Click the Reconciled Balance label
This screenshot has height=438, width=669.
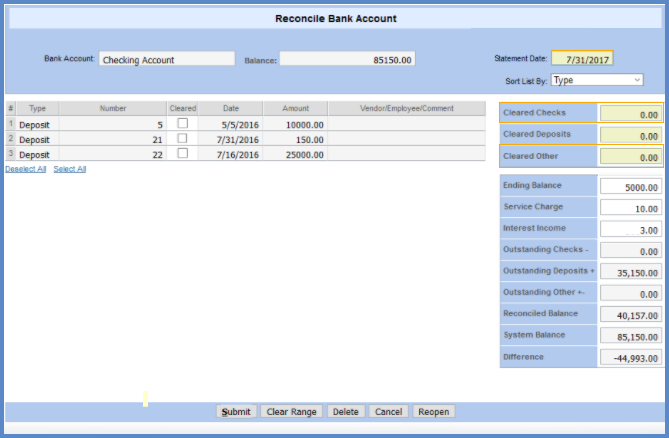[540, 313]
